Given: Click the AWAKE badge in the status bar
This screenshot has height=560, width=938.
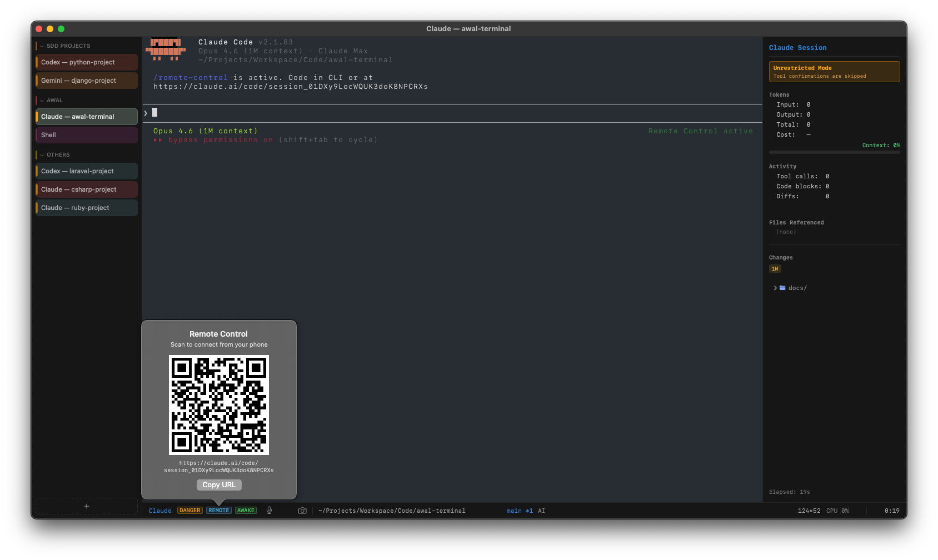Looking at the screenshot, I should click(x=246, y=510).
